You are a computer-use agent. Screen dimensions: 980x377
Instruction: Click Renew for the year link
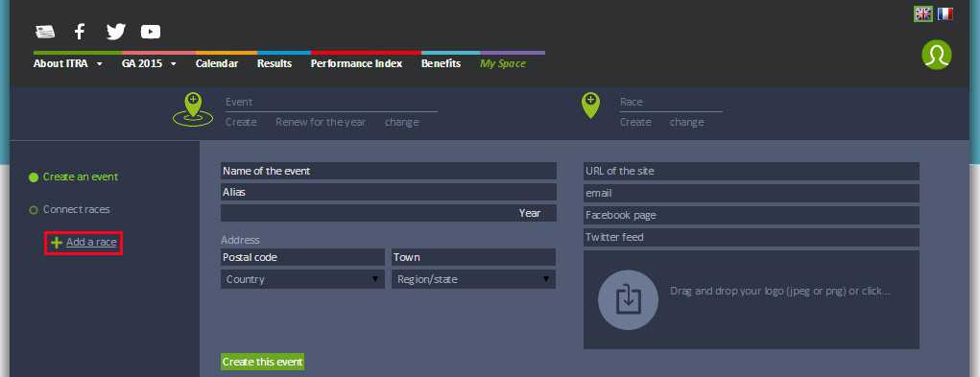click(x=321, y=123)
